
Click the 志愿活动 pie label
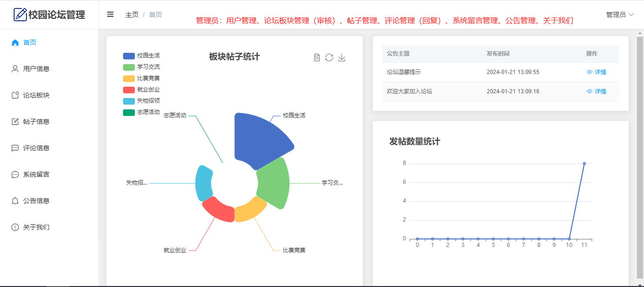[175, 115]
